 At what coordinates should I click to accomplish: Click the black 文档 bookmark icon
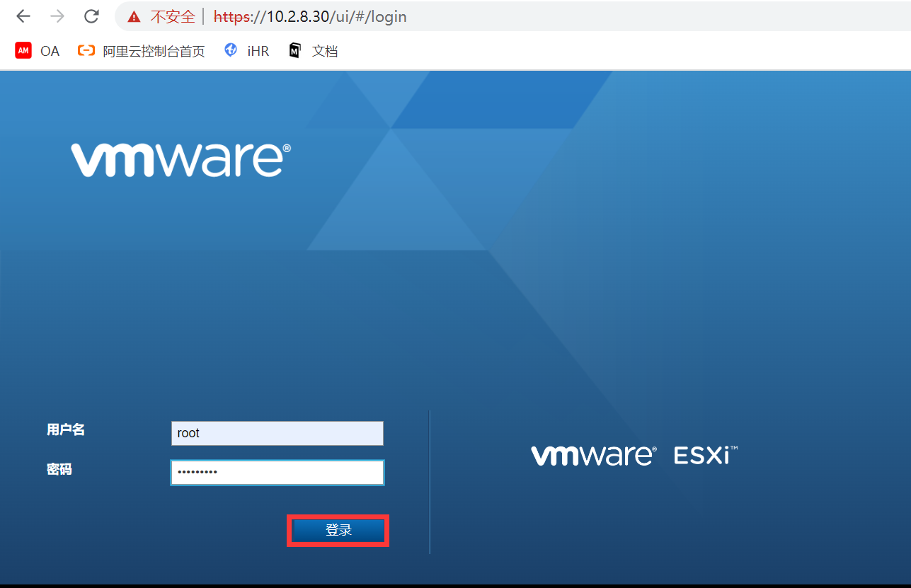pyautogui.click(x=295, y=51)
